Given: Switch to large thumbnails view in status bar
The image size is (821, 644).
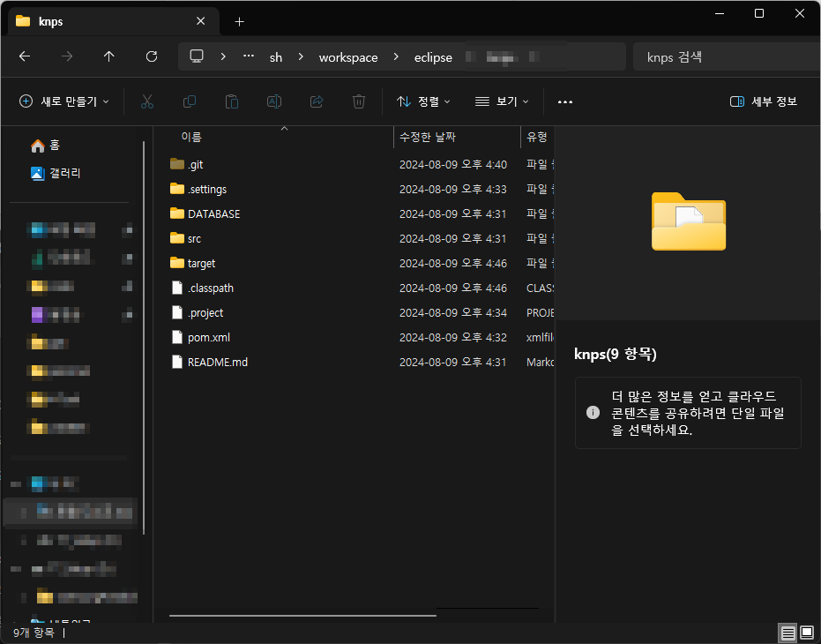Looking at the screenshot, I should [808, 633].
